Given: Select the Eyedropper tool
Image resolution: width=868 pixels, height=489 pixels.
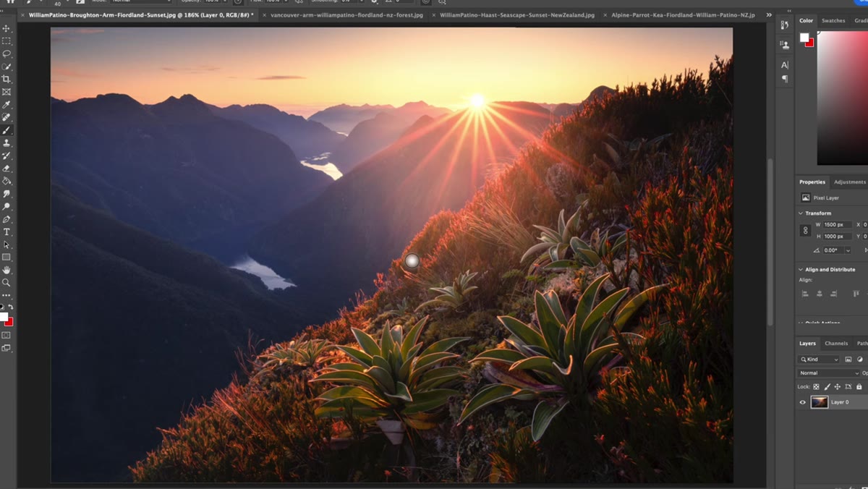Looking at the screenshot, I should [7, 105].
